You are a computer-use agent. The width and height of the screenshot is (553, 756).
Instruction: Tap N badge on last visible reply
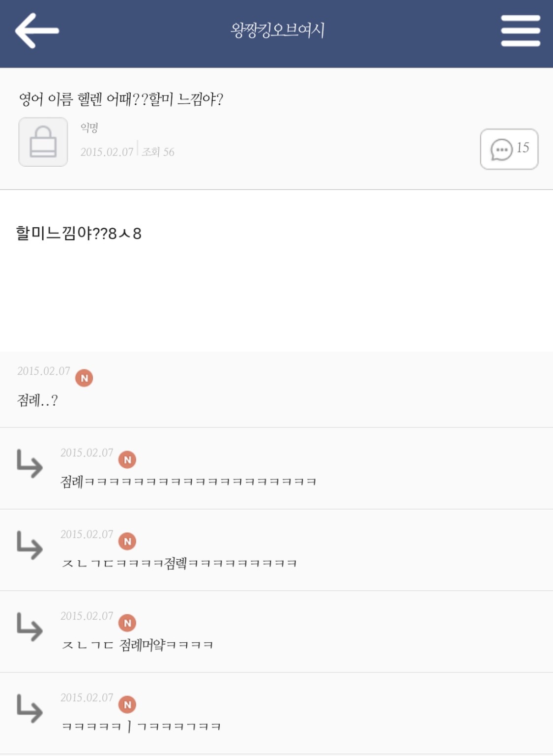[x=127, y=704]
